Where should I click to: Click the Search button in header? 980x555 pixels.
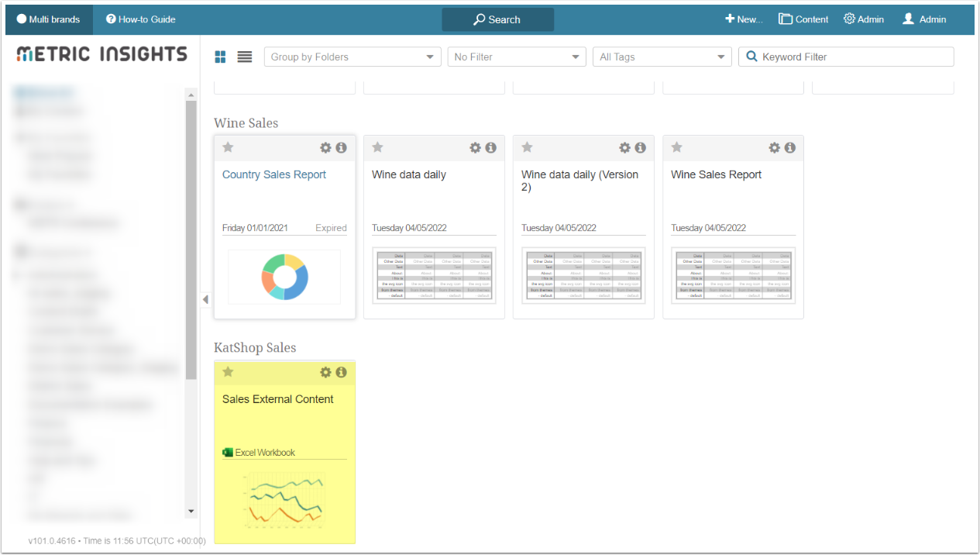pos(497,19)
